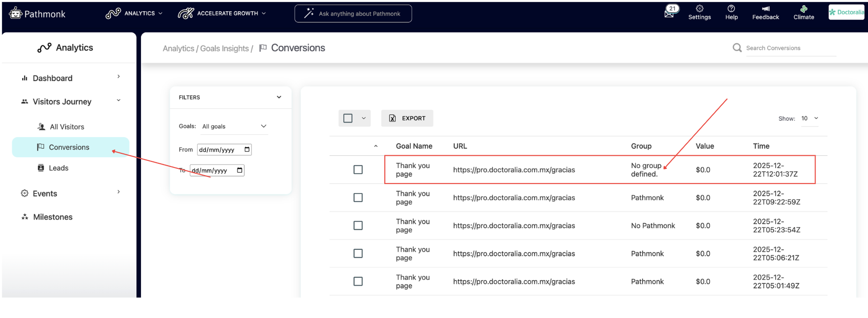Click the Events gear icon
Screen dimensions: 868x318
pos(25,193)
